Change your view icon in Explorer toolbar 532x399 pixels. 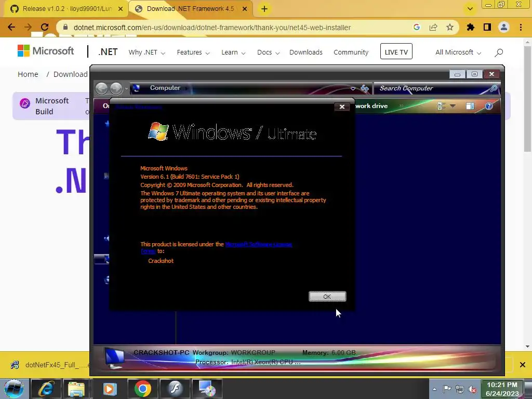(x=441, y=106)
